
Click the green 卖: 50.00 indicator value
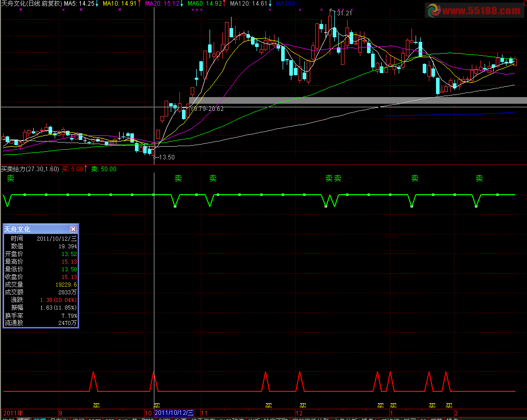104,169
